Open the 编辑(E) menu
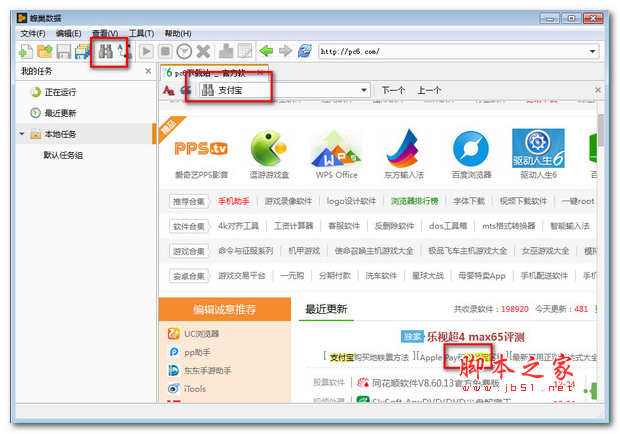Screen dimensions: 620x434 [68, 34]
